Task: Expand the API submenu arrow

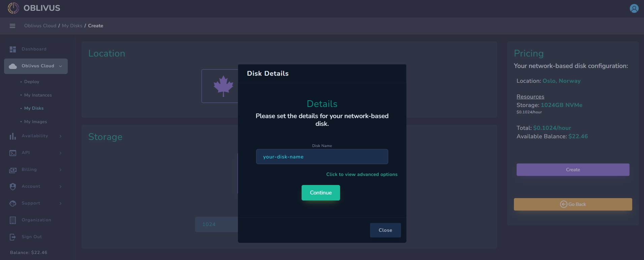Action: (61, 153)
